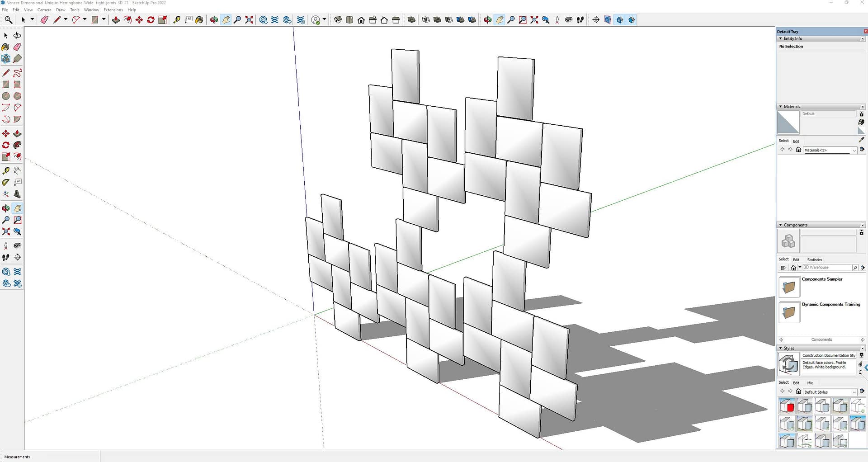Open the Default Styles dropdown
Viewport: 868px width, 462px height.
point(854,392)
